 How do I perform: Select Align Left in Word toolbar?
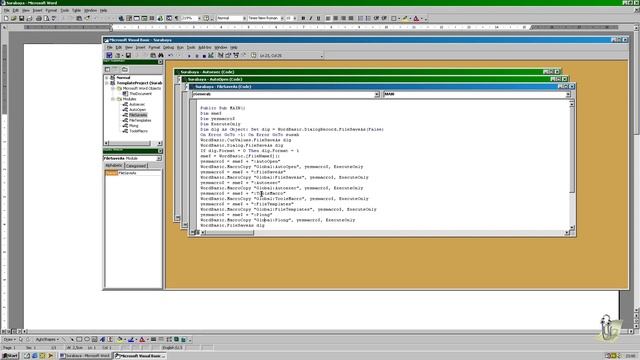(x=328, y=18)
